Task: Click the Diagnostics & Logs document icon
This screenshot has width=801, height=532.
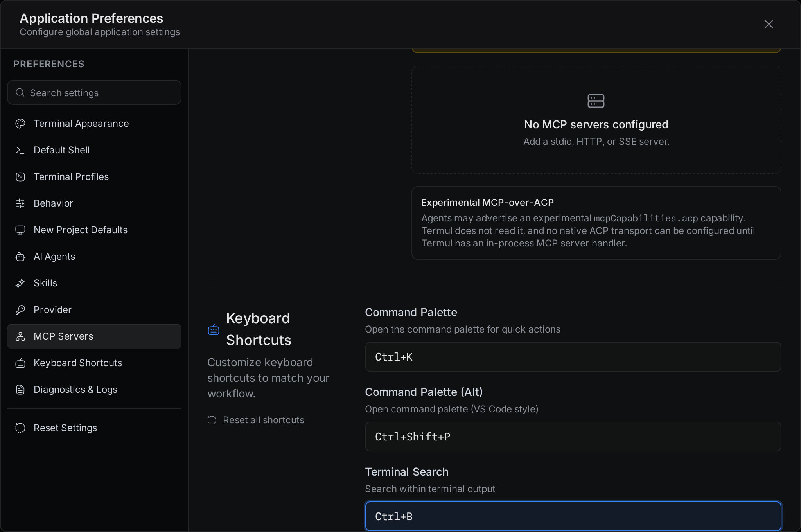Action: (x=20, y=390)
